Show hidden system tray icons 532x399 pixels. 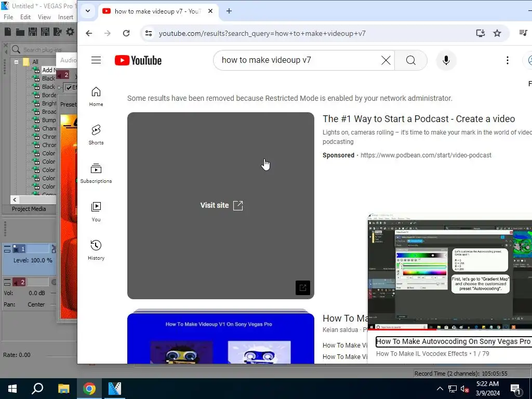[440, 389]
